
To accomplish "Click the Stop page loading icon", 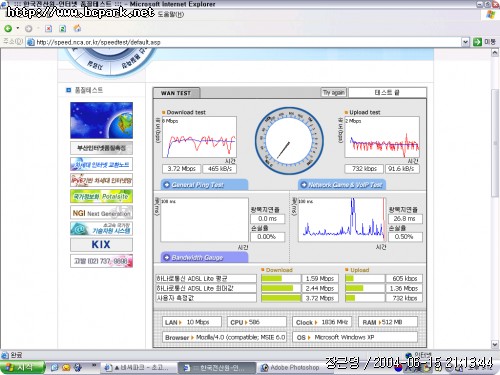I will tap(48, 29).
